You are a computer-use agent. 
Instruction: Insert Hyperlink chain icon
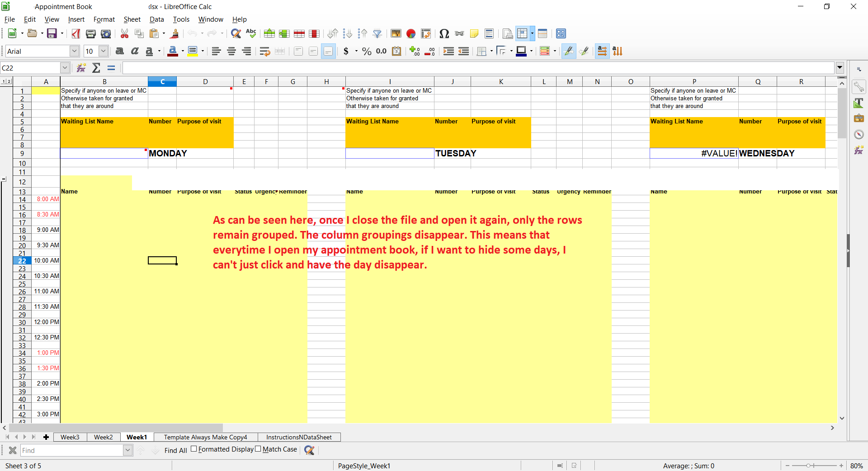click(459, 33)
